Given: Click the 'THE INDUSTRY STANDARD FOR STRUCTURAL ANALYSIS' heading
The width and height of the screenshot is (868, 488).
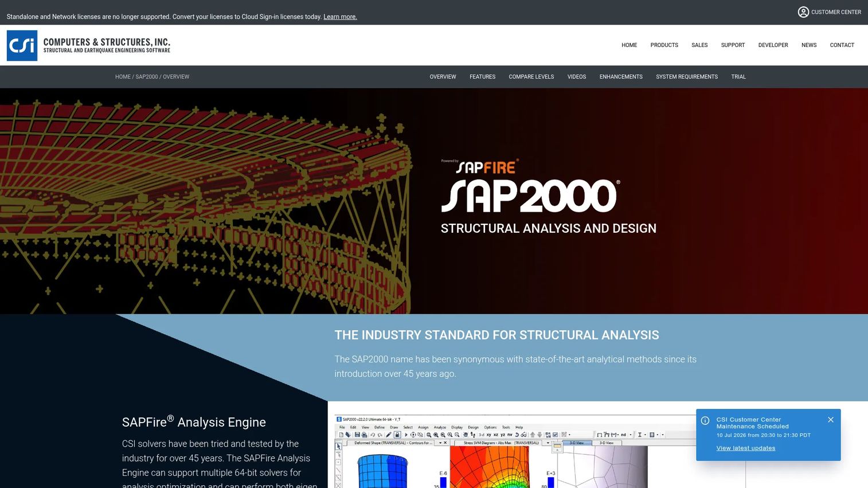Looking at the screenshot, I should click(x=496, y=335).
